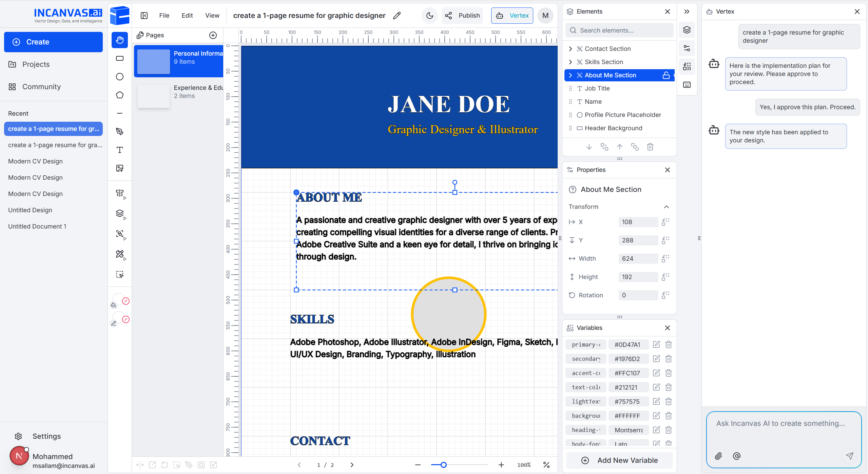Open the image upload tool
The height and width of the screenshot is (474, 868).
119,168
